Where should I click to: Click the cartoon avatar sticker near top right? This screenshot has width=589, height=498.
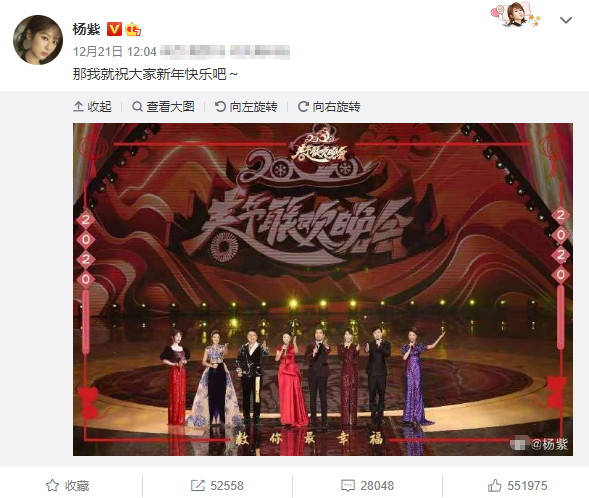516,14
